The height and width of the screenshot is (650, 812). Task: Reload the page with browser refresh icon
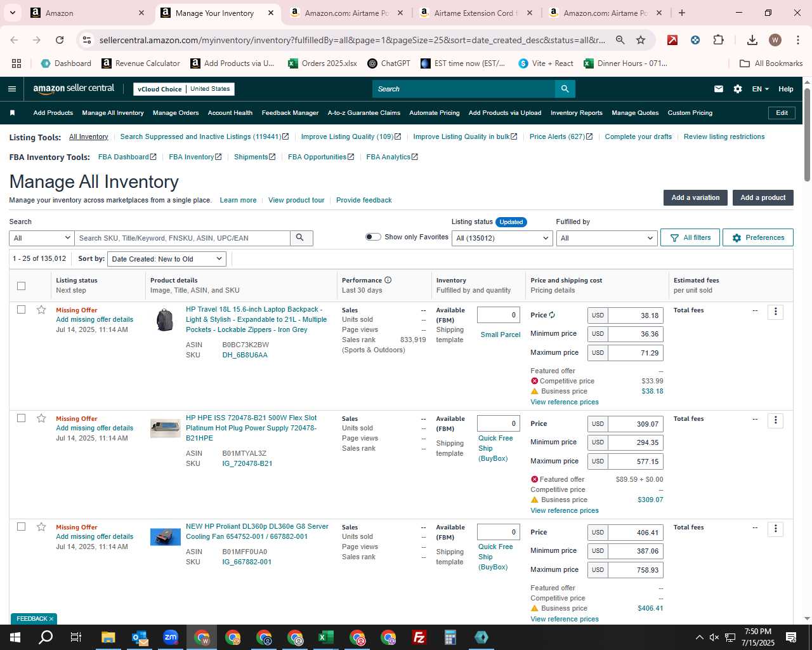(60, 40)
